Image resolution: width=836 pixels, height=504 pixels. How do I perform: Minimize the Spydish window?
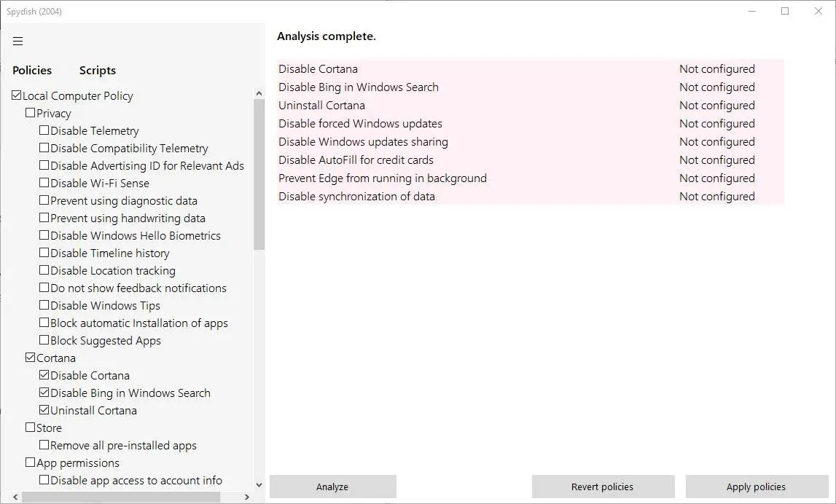(x=751, y=11)
